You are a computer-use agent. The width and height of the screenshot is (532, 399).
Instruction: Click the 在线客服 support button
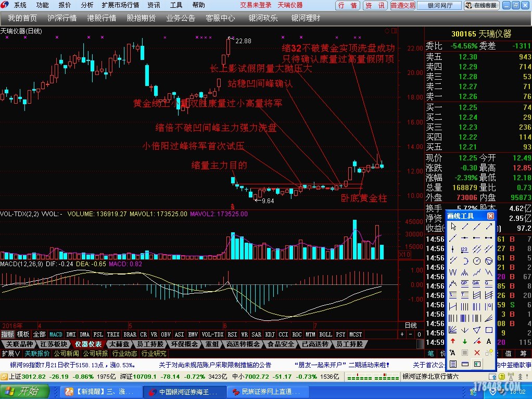coord(482,5)
